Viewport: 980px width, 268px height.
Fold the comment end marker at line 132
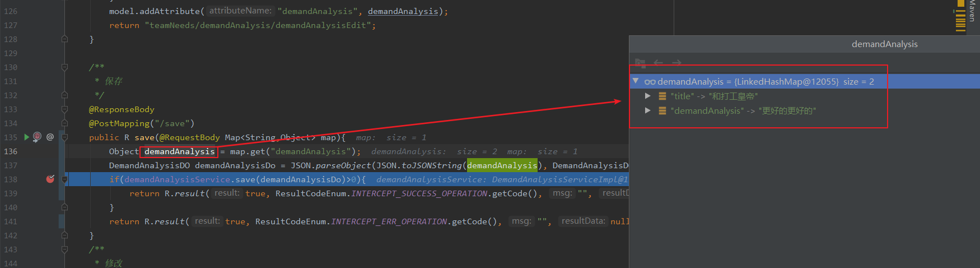[64, 95]
